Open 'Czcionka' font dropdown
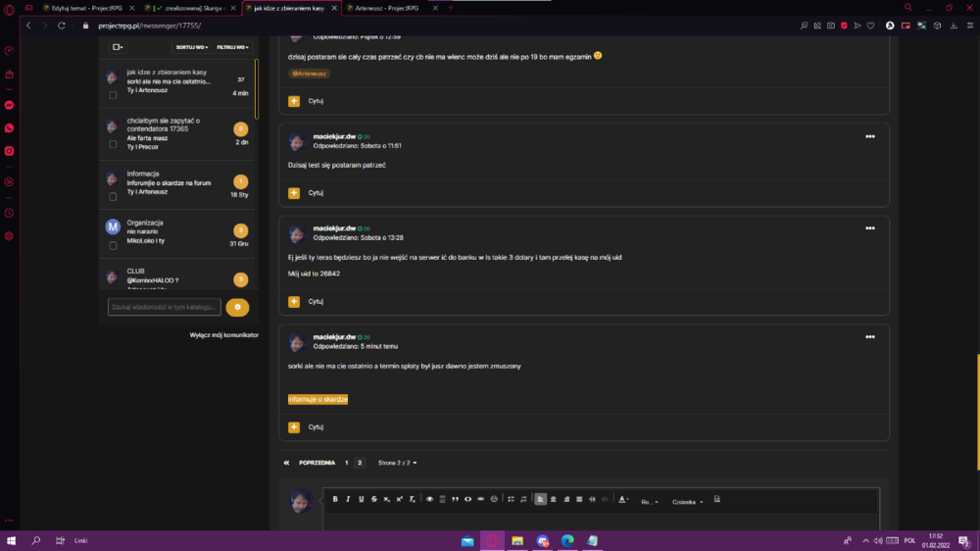Image resolution: width=980 pixels, height=551 pixels. [688, 502]
